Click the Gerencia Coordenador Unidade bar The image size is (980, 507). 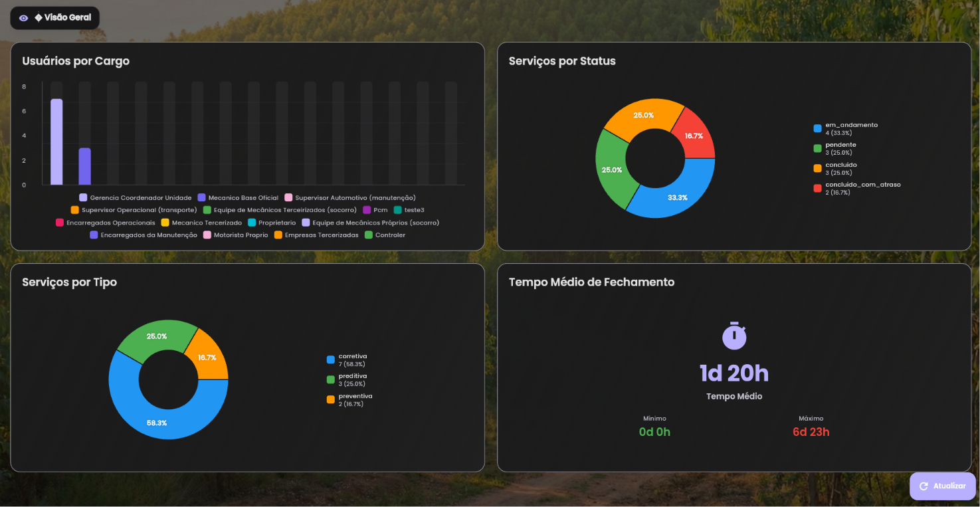[56, 142]
